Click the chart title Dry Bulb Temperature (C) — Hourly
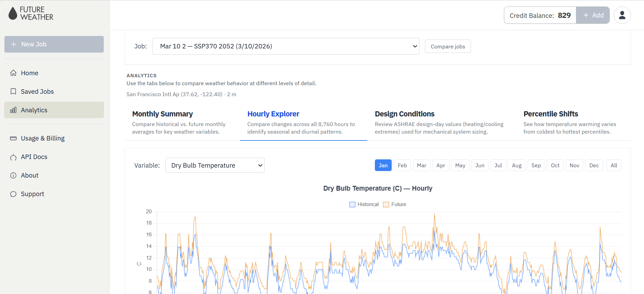The width and height of the screenshot is (644, 294). pyautogui.click(x=378, y=188)
